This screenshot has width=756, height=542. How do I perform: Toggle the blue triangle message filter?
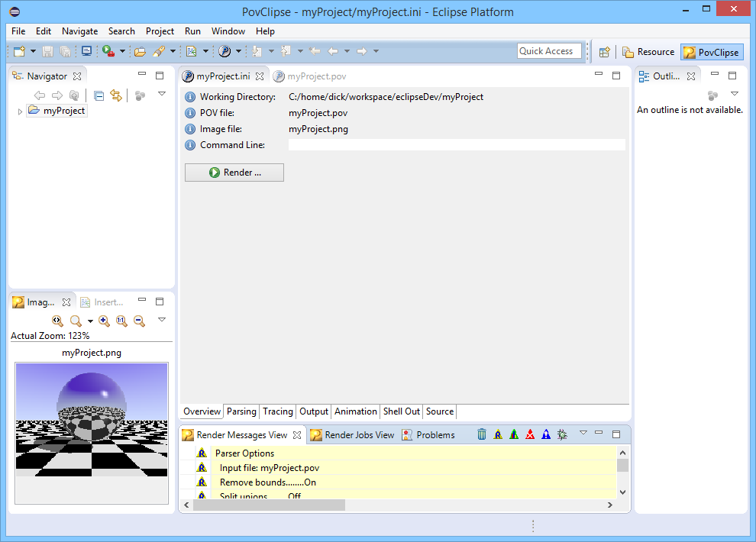click(546, 434)
